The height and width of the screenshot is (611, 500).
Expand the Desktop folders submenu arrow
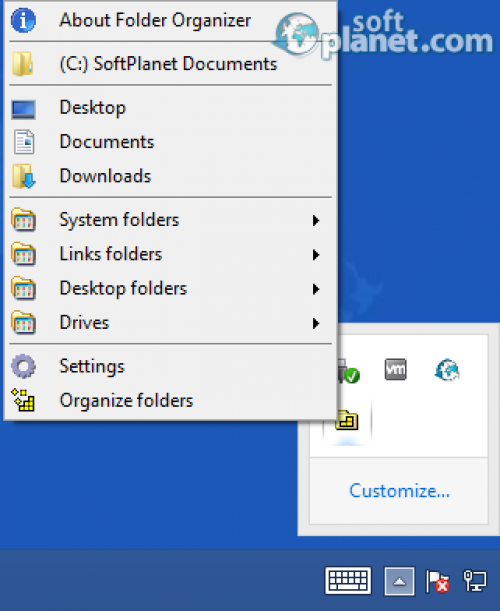point(316,289)
